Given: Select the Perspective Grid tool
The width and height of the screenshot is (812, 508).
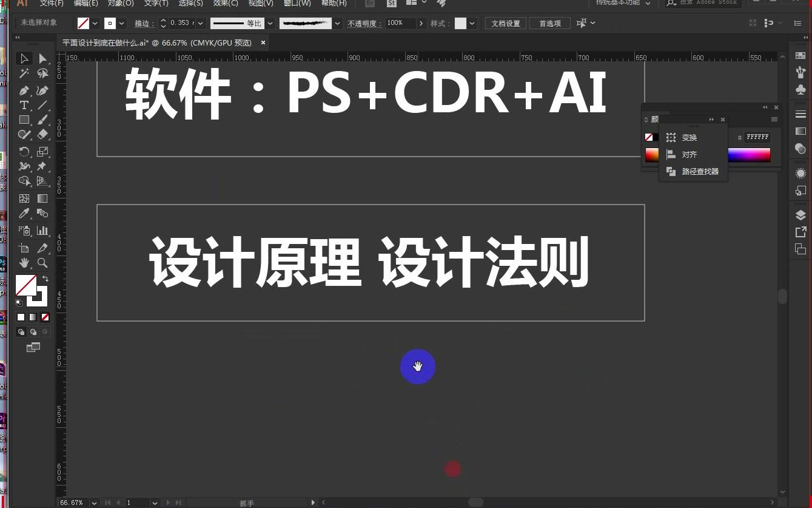Looking at the screenshot, I should [x=42, y=181].
